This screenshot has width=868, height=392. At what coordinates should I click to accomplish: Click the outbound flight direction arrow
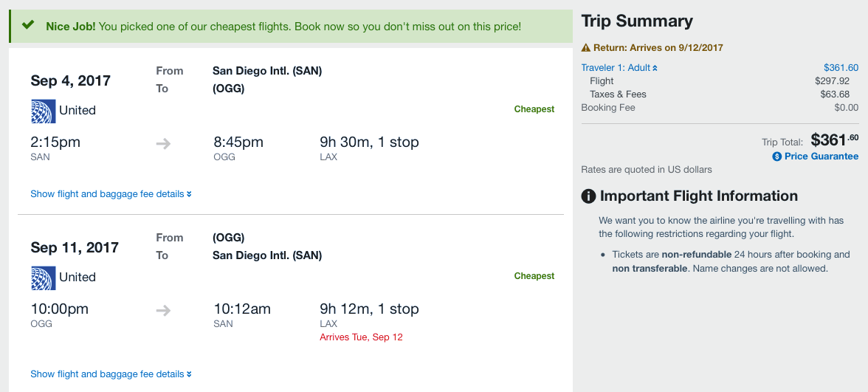[163, 143]
